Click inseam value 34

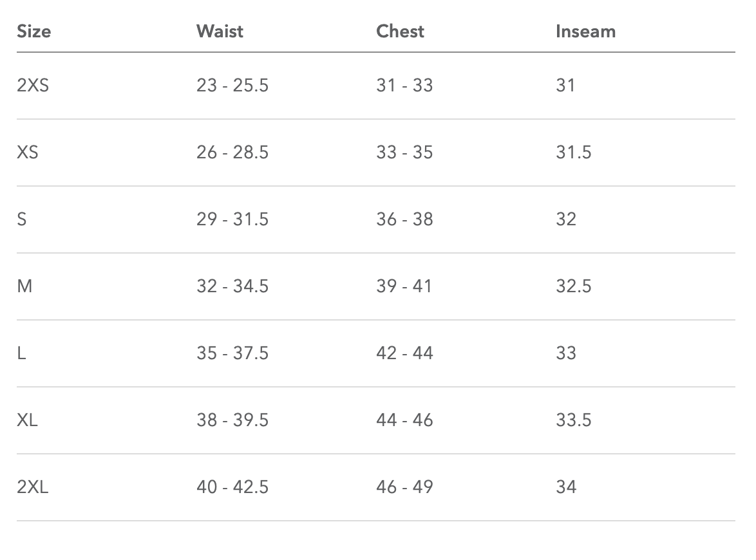click(566, 487)
